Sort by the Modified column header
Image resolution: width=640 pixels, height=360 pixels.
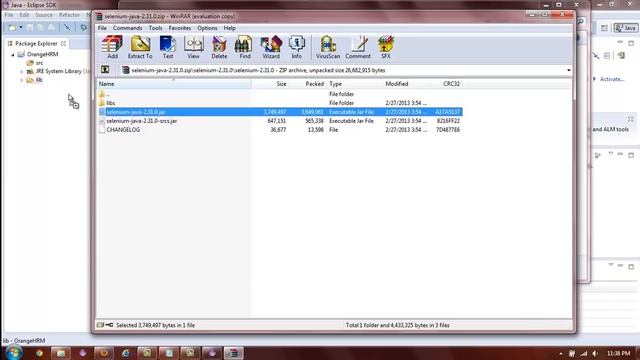point(406,84)
